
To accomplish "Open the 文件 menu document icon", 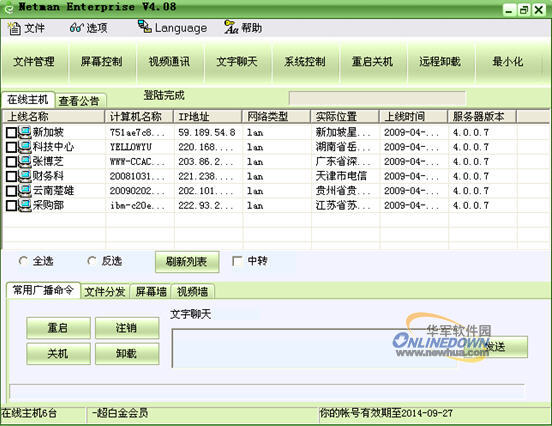I will click(x=14, y=28).
